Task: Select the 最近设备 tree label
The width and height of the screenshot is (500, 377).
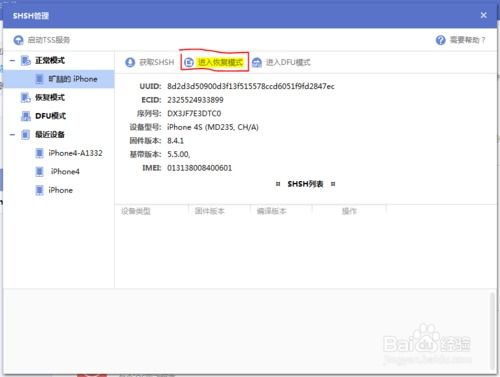Action: [50, 135]
